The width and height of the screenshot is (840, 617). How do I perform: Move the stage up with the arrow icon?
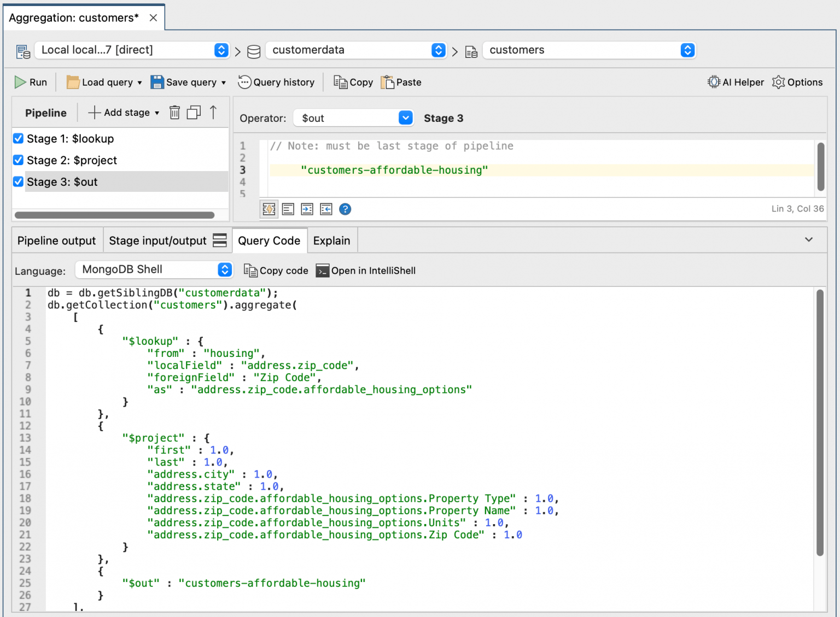[213, 113]
